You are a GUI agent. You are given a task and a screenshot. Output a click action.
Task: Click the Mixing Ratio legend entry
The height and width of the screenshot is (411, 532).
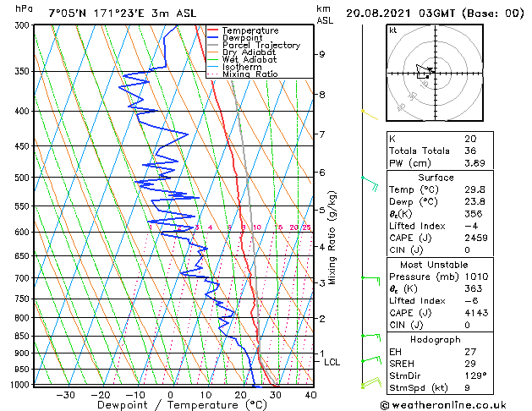[250, 74]
